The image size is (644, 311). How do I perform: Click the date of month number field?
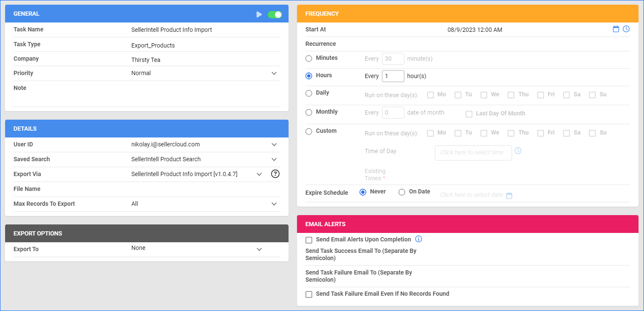coord(393,112)
